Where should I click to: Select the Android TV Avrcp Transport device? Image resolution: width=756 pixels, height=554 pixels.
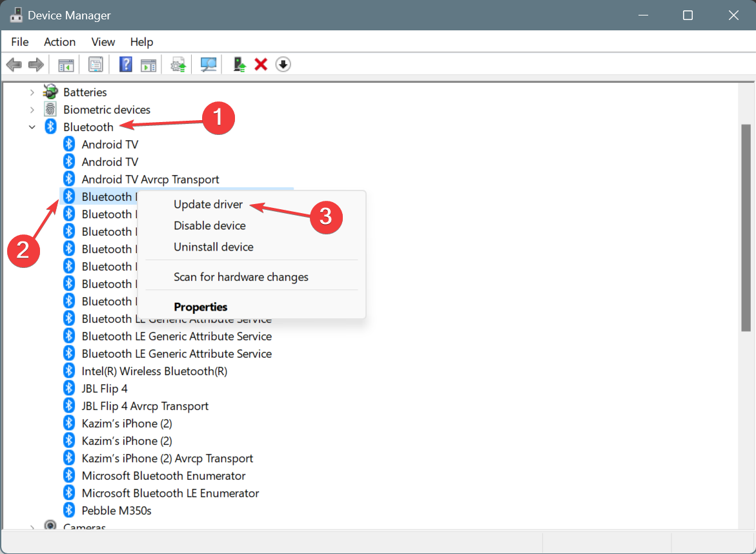(x=150, y=180)
